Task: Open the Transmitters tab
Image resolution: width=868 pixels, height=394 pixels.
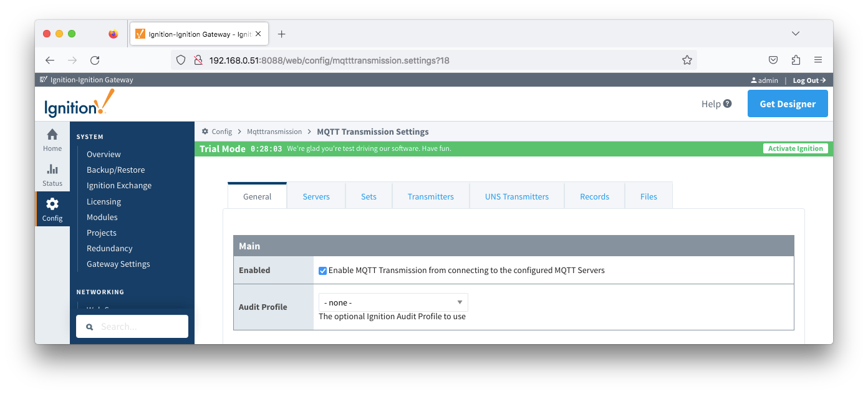Action: [431, 196]
